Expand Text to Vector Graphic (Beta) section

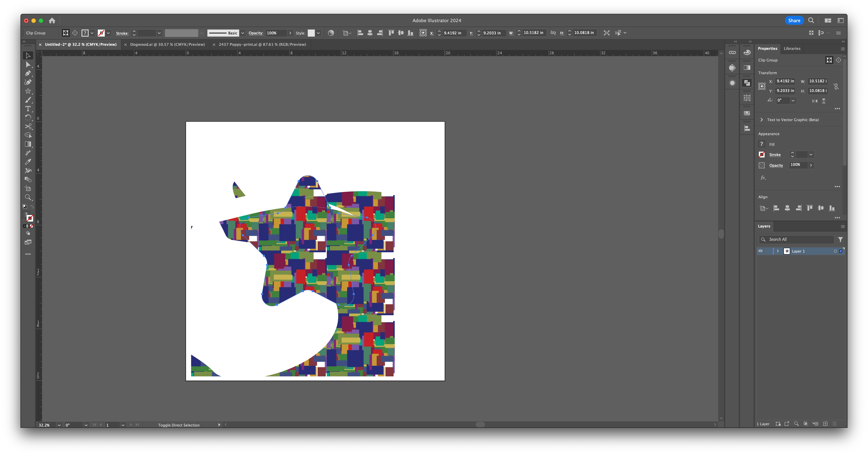point(762,120)
